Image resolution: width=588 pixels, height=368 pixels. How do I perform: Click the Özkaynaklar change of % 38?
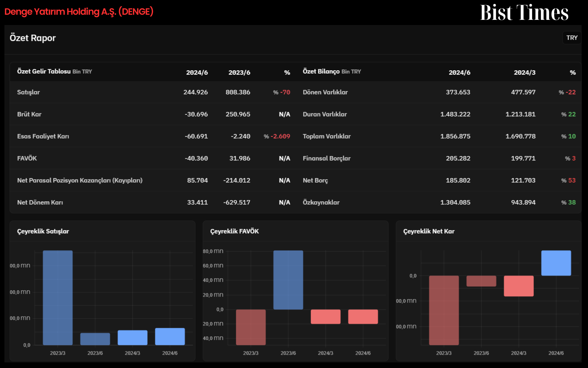(x=568, y=202)
